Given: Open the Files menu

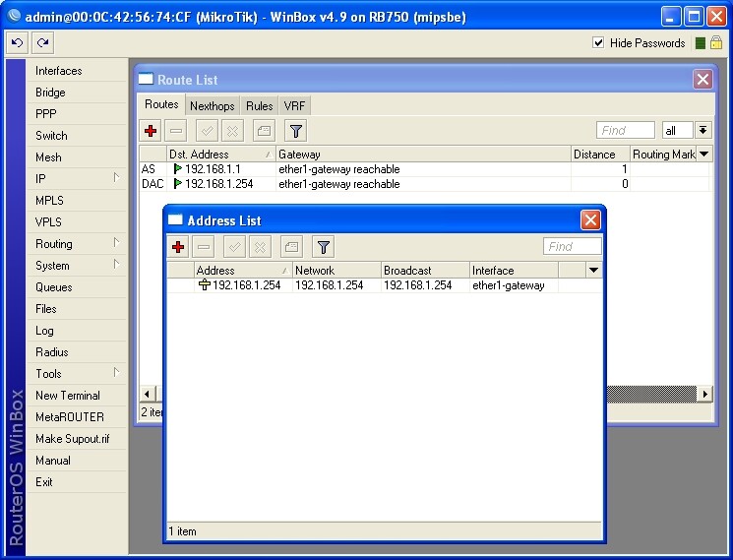Looking at the screenshot, I should point(76,308).
